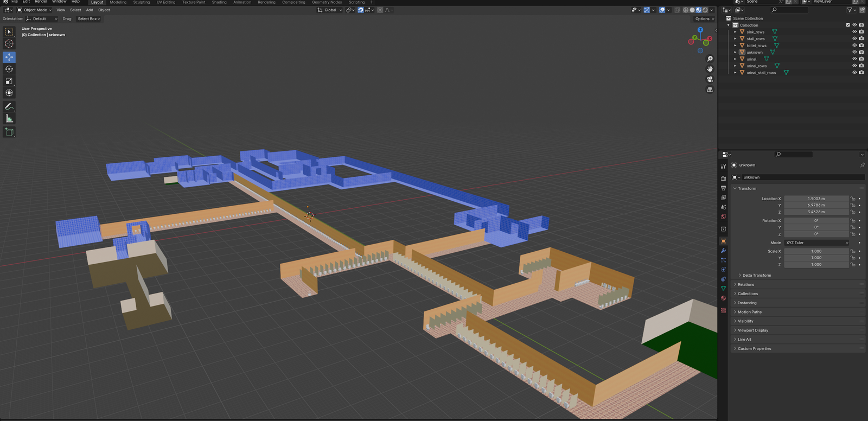Hide sink_rows object in viewport
This screenshot has width=868, height=421.
854,32
